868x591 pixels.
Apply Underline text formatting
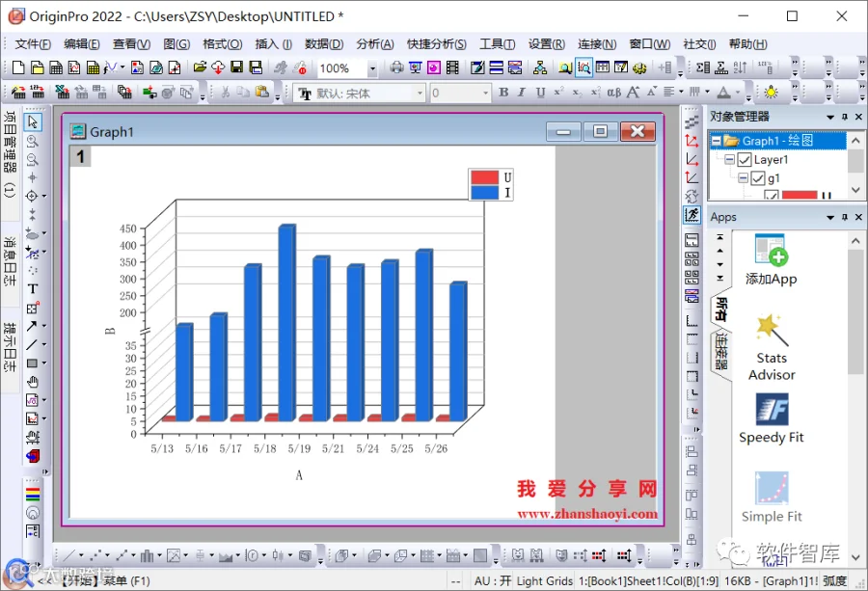[x=540, y=93]
